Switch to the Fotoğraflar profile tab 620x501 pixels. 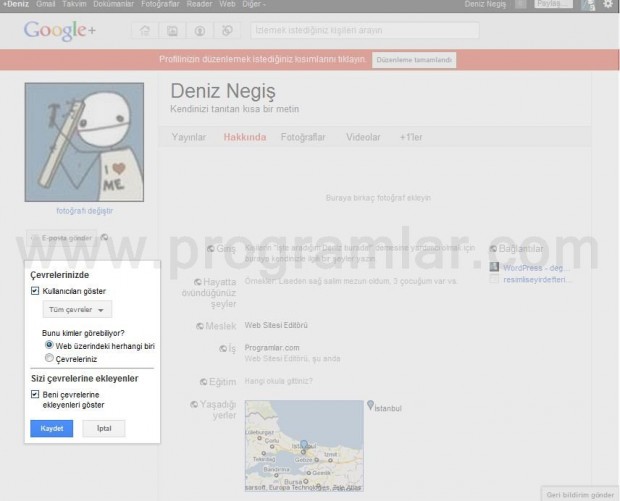[x=303, y=137]
